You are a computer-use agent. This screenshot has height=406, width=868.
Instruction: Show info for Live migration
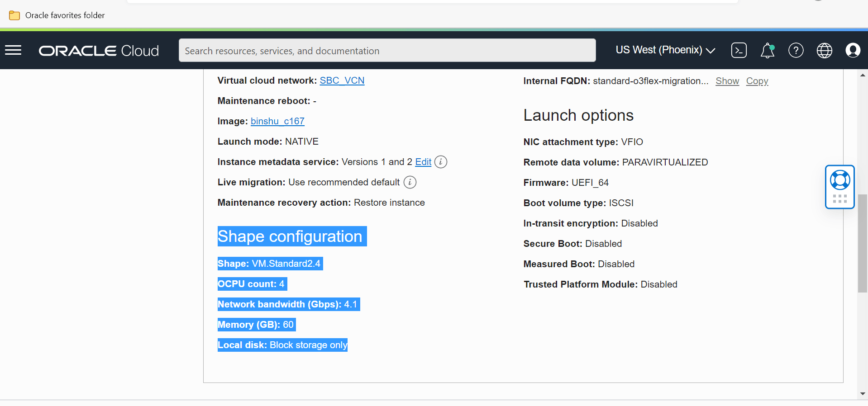(410, 182)
